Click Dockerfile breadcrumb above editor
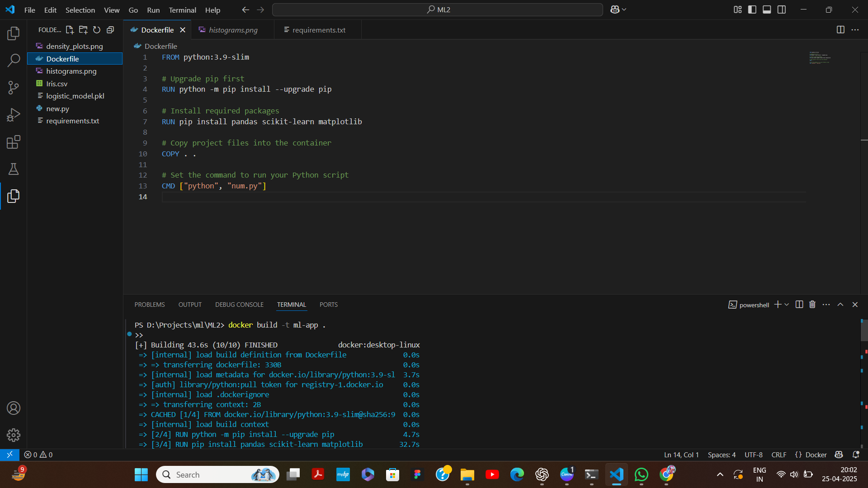The image size is (868, 488). (156, 46)
